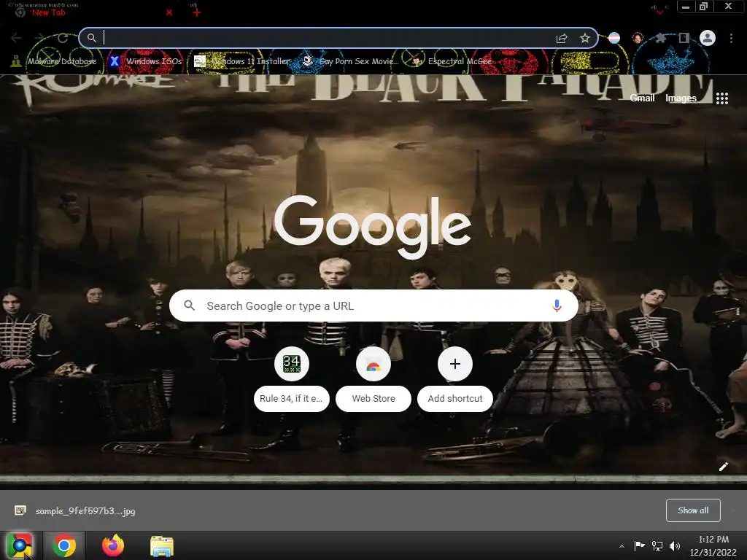
Task: Click the Google logo
Action: (x=373, y=227)
